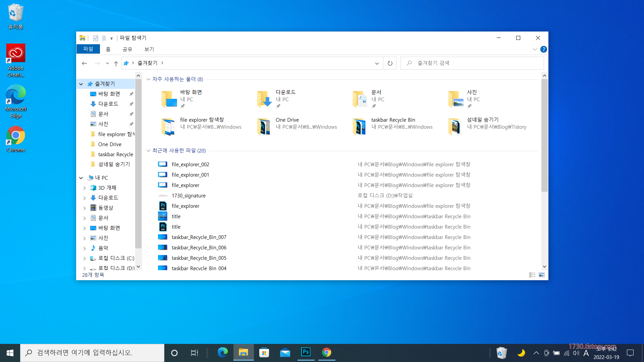Expand the ribbon with chevron arrow
644x362 pixels.
tap(535, 49)
